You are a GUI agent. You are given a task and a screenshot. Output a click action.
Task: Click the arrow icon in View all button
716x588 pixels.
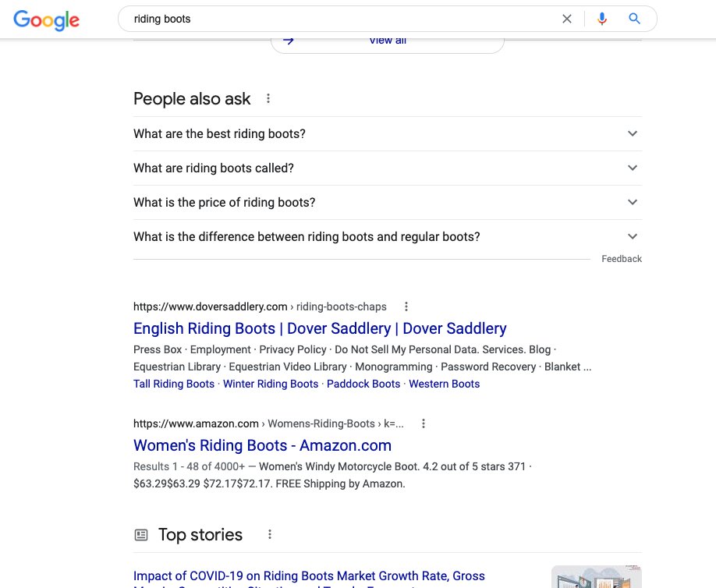click(x=288, y=41)
